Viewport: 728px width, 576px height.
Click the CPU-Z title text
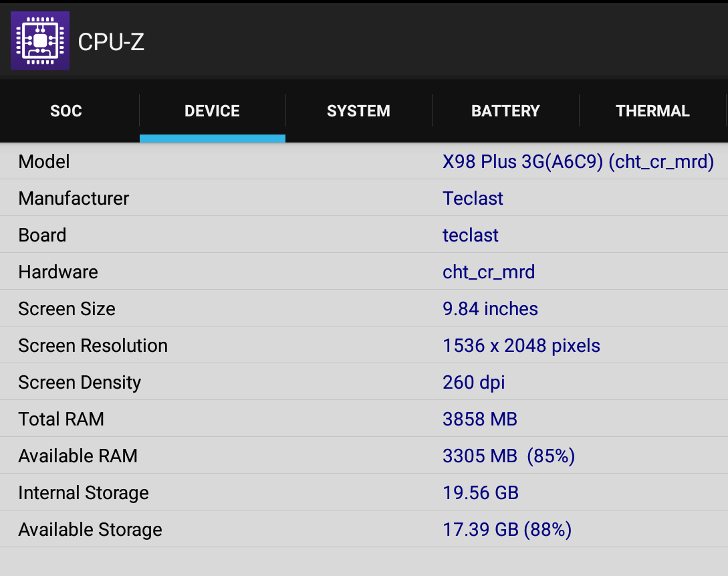pyautogui.click(x=111, y=41)
